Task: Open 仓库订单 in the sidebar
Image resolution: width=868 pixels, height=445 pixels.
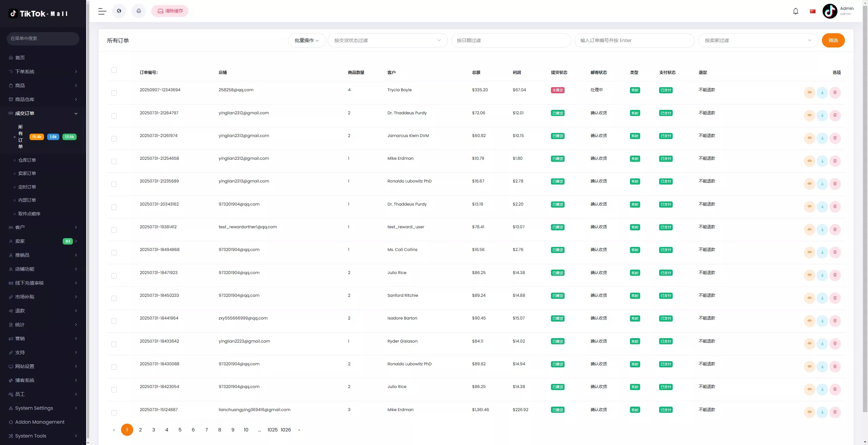Action: (x=27, y=160)
